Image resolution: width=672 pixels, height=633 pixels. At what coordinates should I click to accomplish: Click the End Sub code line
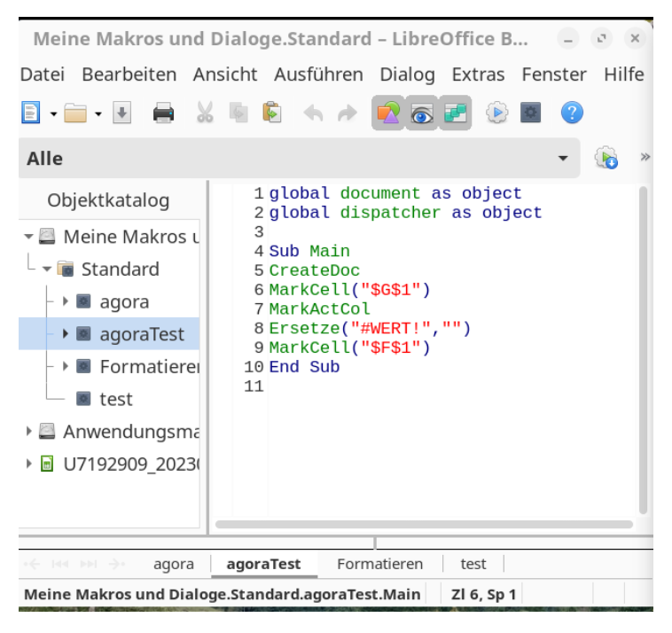(304, 367)
